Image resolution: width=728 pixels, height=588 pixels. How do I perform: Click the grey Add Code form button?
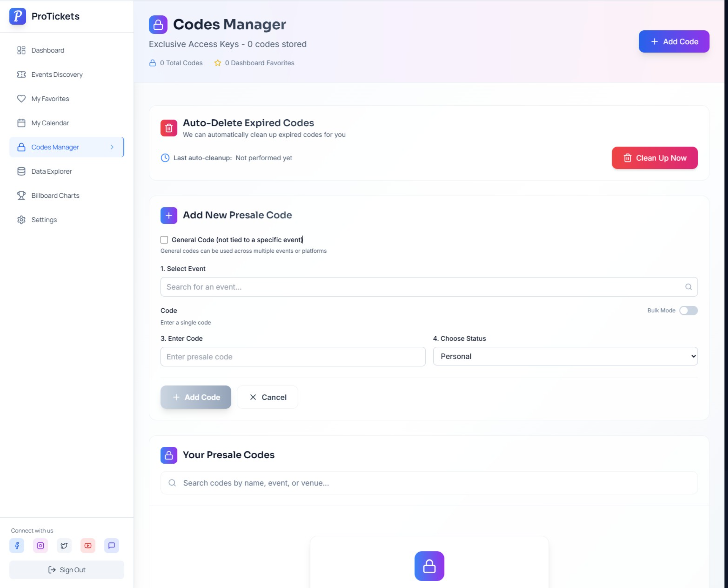coord(196,397)
